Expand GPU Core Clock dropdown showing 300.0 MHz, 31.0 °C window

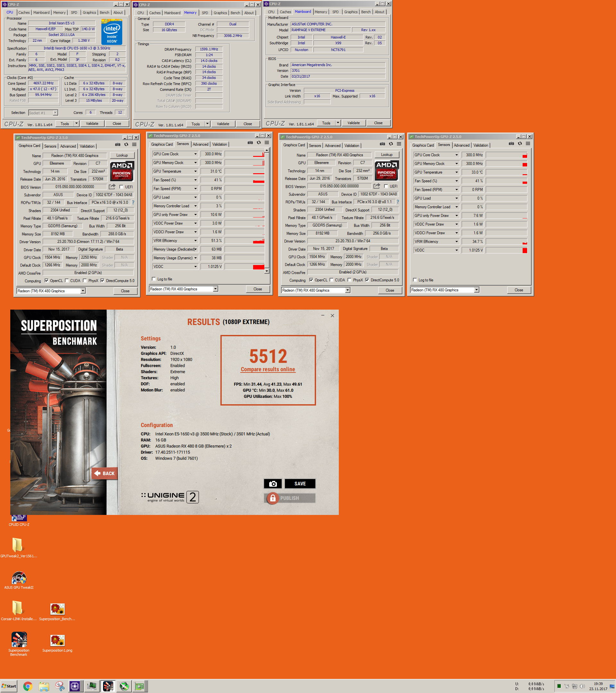[195, 154]
